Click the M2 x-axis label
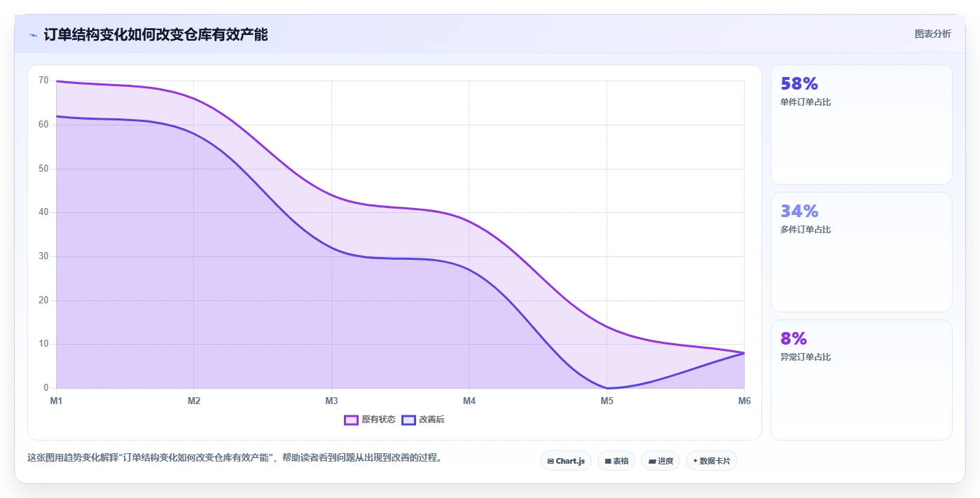980x498 pixels. 194,401
